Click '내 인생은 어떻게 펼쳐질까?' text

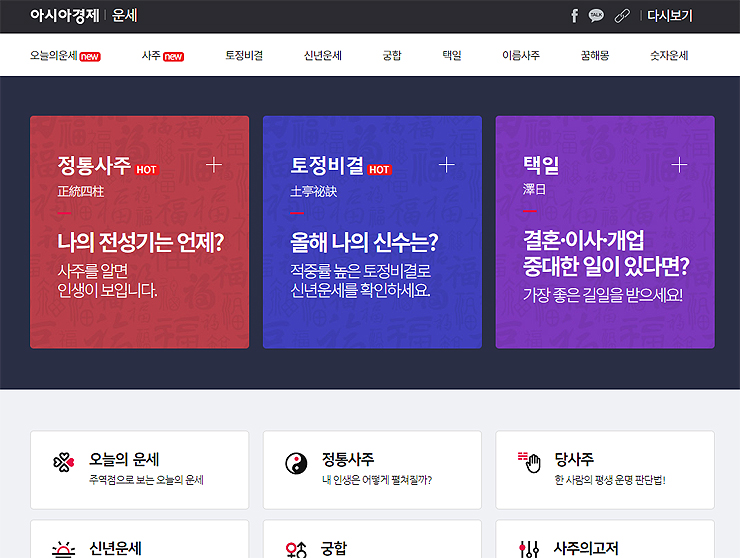(x=377, y=480)
